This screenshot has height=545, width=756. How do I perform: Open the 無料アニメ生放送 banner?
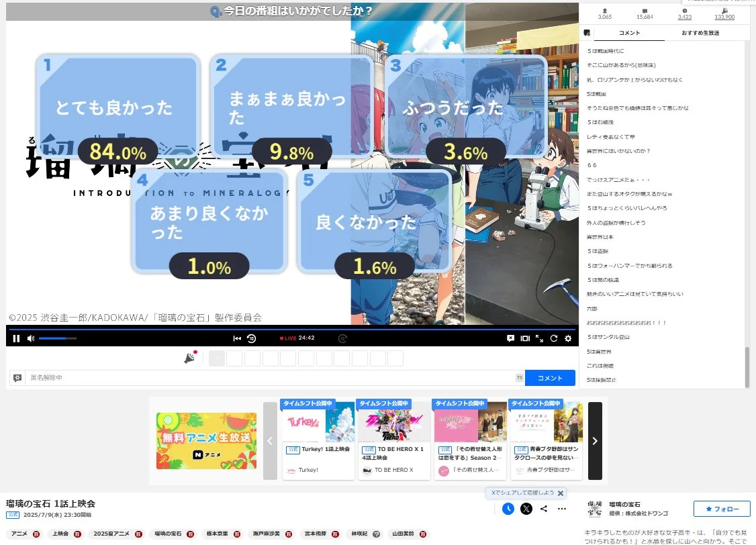(206, 440)
